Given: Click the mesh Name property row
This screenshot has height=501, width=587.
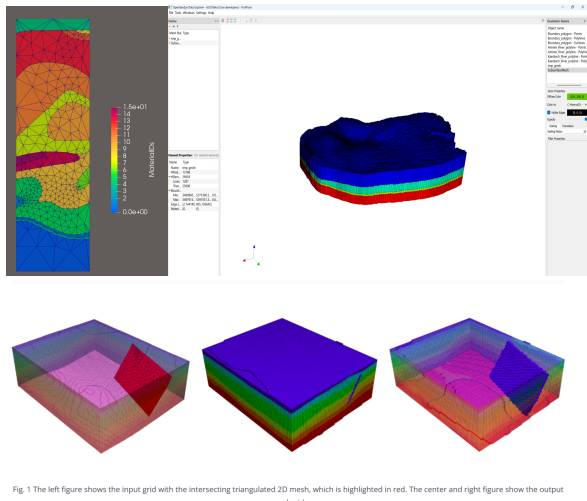Looking at the screenshot, I should [x=194, y=168].
